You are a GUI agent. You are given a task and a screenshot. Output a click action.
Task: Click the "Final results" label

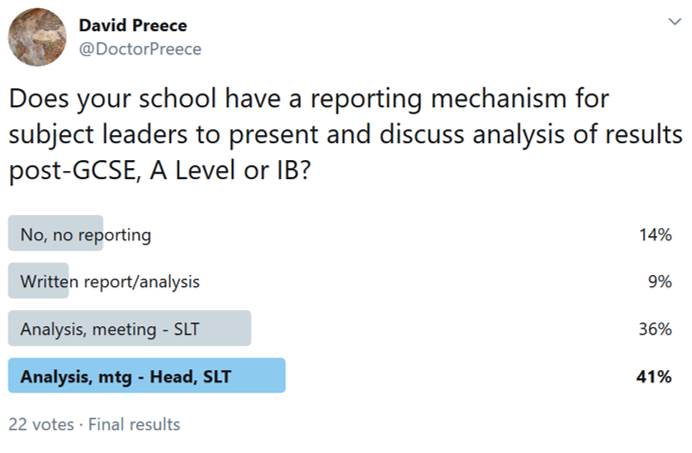point(134,424)
